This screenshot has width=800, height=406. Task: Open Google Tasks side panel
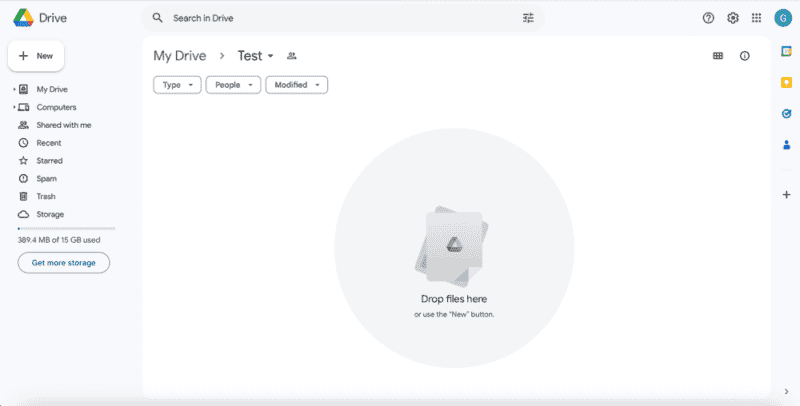point(786,114)
